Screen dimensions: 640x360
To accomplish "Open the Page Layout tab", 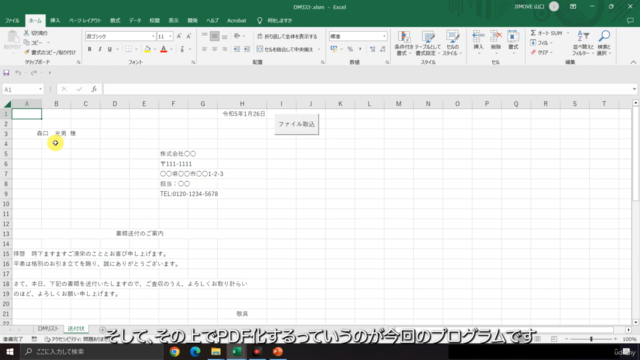I will [85, 20].
